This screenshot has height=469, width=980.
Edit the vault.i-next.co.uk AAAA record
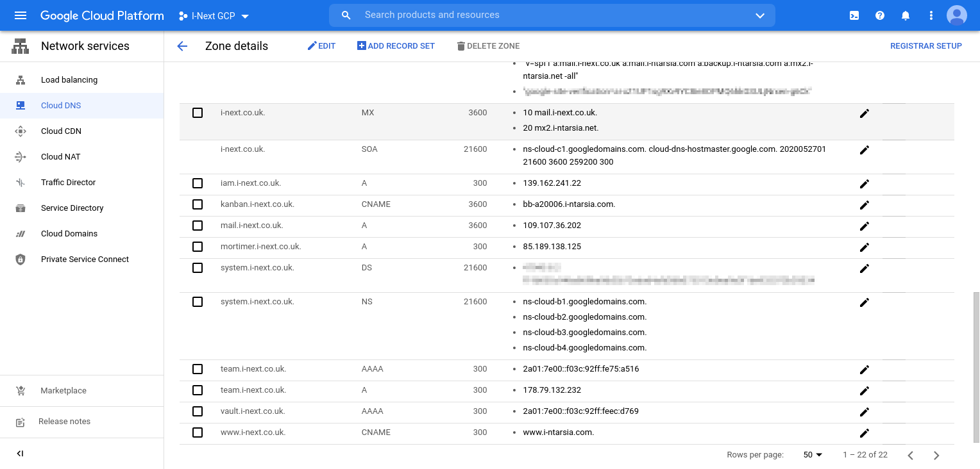tap(865, 412)
